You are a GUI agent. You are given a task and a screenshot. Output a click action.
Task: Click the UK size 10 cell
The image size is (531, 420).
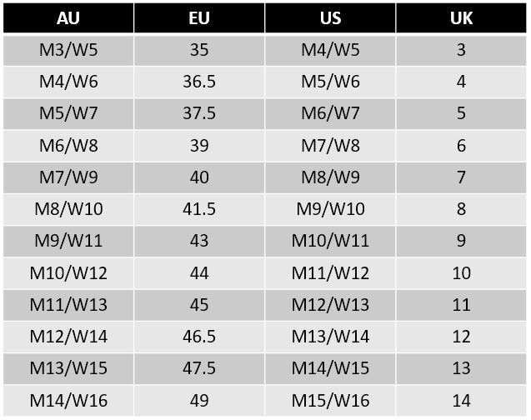tap(461, 273)
